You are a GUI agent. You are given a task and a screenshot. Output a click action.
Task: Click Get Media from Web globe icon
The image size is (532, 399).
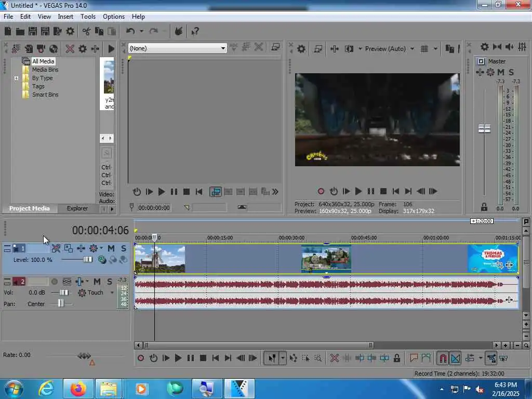(54, 49)
